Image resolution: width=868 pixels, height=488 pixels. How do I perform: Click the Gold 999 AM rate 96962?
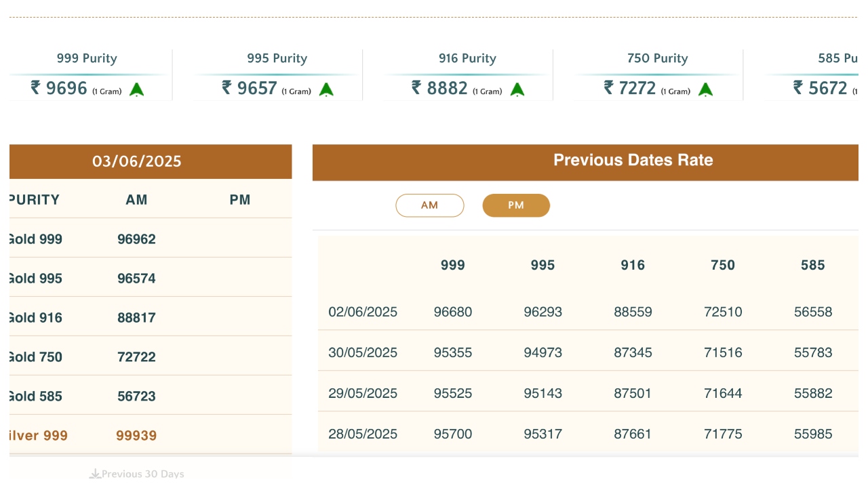(136, 239)
